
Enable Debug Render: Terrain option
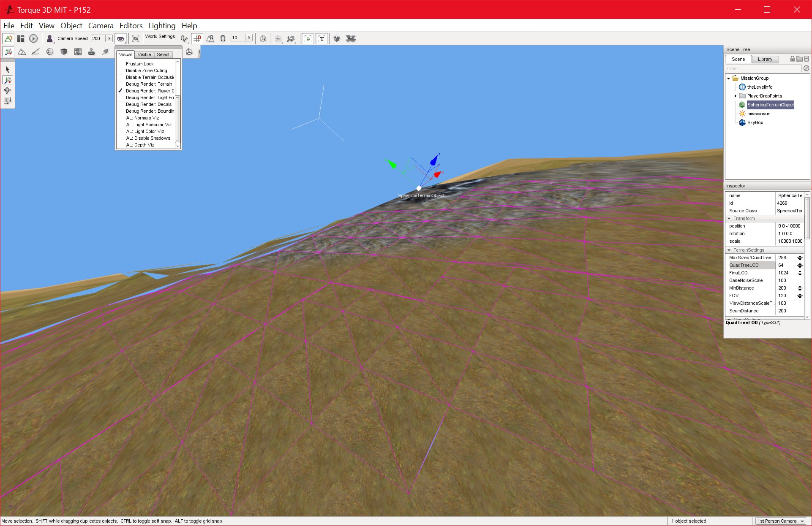146,84
